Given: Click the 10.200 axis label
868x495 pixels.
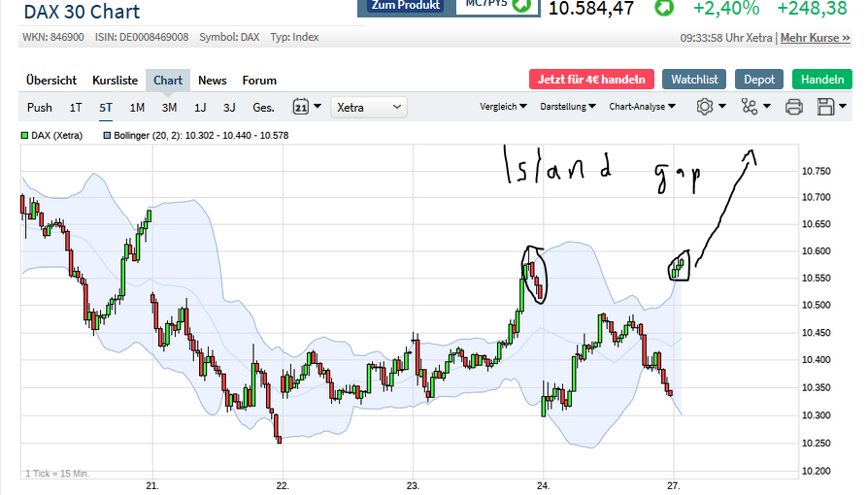Looking at the screenshot, I should tap(816, 471).
